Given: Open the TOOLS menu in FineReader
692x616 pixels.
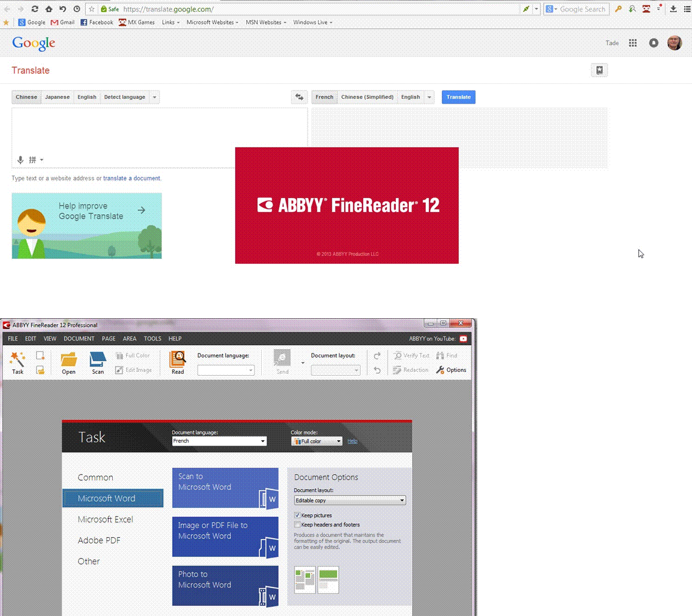Looking at the screenshot, I should coord(153,339).
